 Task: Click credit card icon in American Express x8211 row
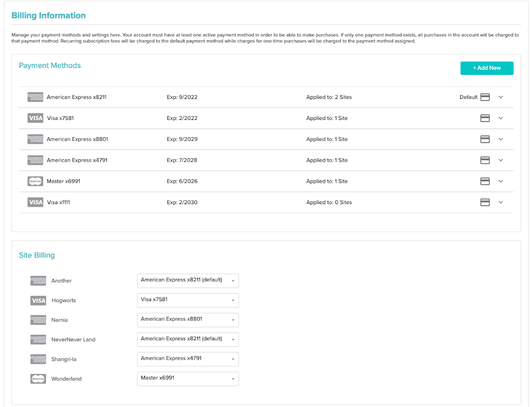(x=485, y=97)
